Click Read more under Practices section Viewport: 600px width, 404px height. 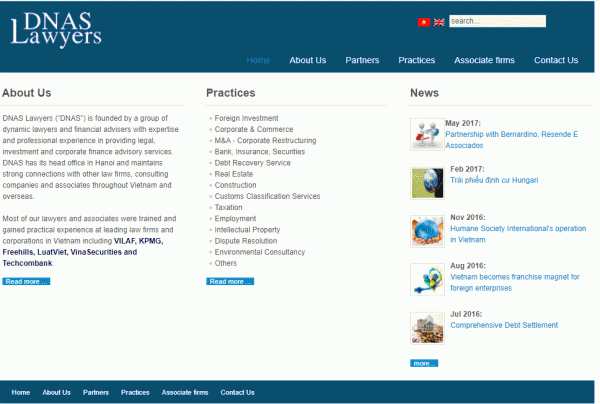tap(230, 282)
